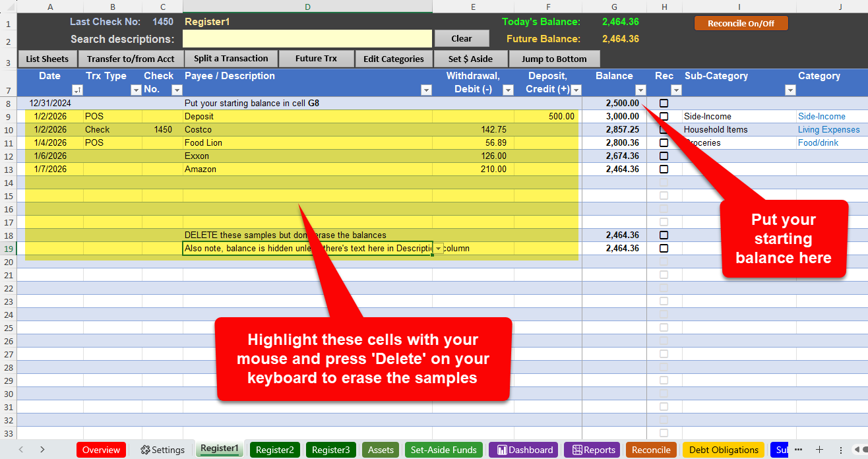Image resolution: width=868 pixels, height=459 pixels.
Task: Open the sheet tabs overflow ellipsis
Action: click(799, 450)
